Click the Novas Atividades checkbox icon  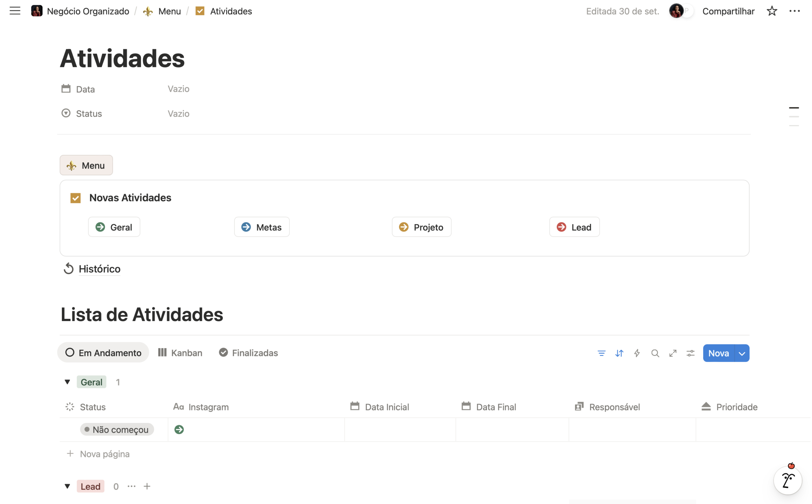[x=76, y=198]
